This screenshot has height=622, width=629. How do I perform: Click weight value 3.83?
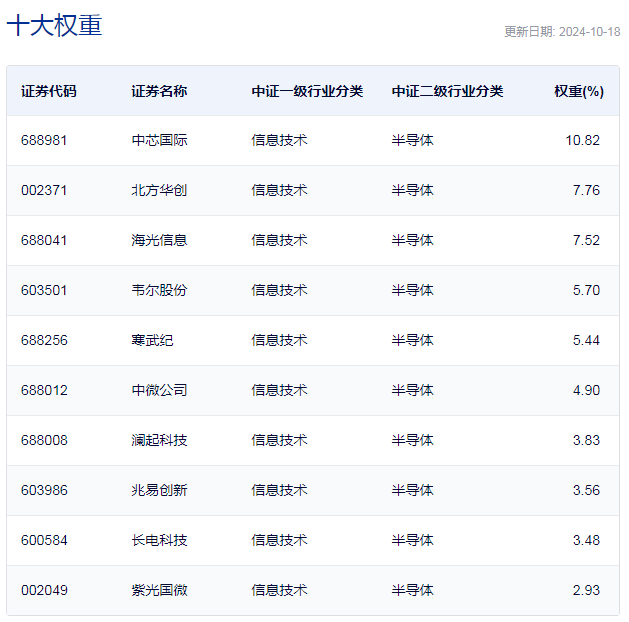(x=586, y=440)
